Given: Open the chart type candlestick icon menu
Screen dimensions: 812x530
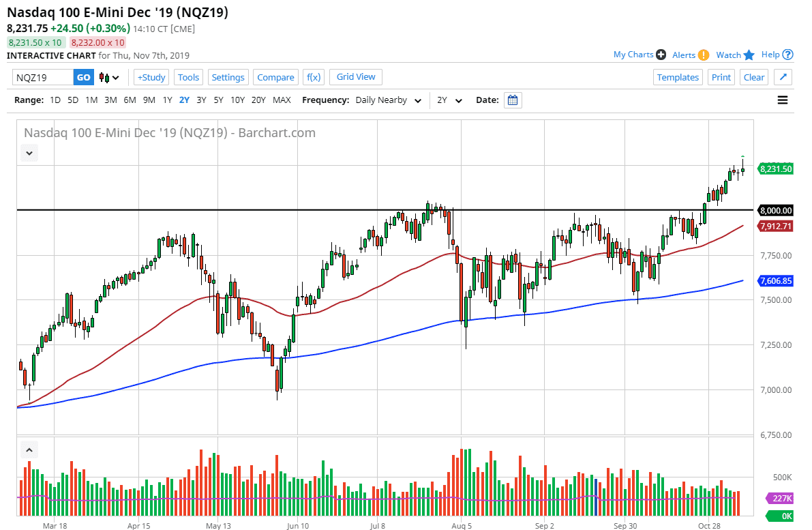Looking at the screenshot, I should [108, 77].
